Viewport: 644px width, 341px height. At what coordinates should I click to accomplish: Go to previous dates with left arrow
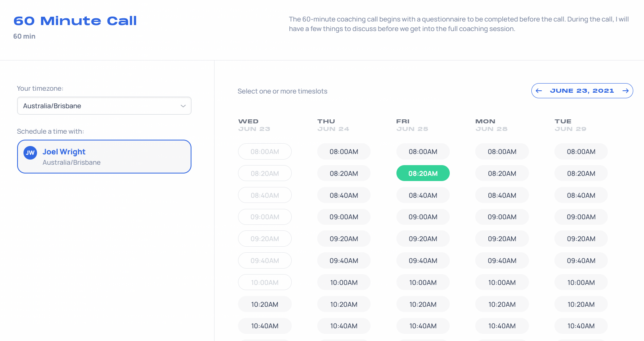(x=539, y=91)
